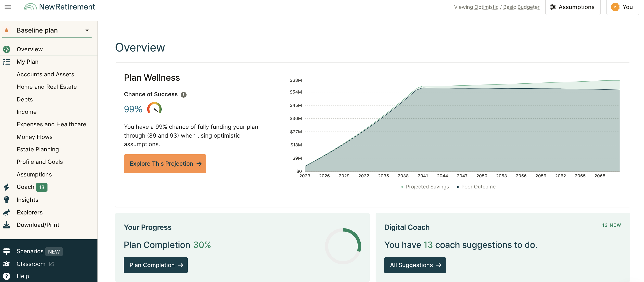Click Explore This Projection button

[165, 164]
